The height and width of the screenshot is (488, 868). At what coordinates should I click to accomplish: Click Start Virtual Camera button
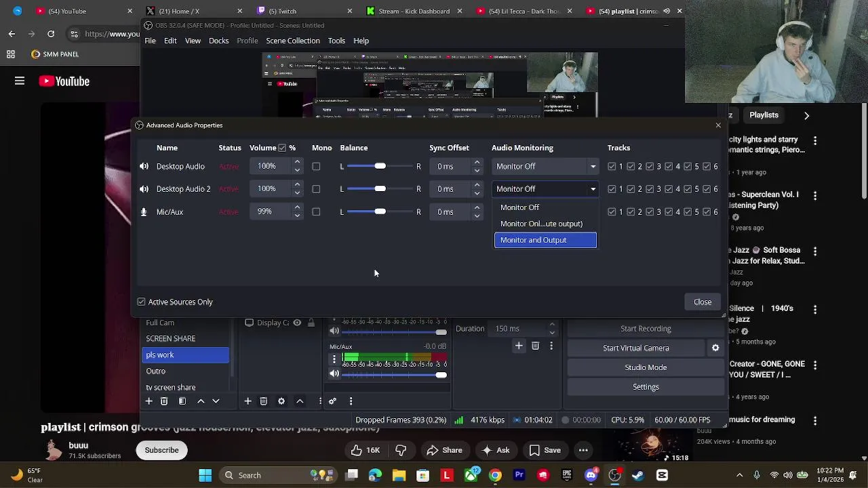(x=636, y=348)
